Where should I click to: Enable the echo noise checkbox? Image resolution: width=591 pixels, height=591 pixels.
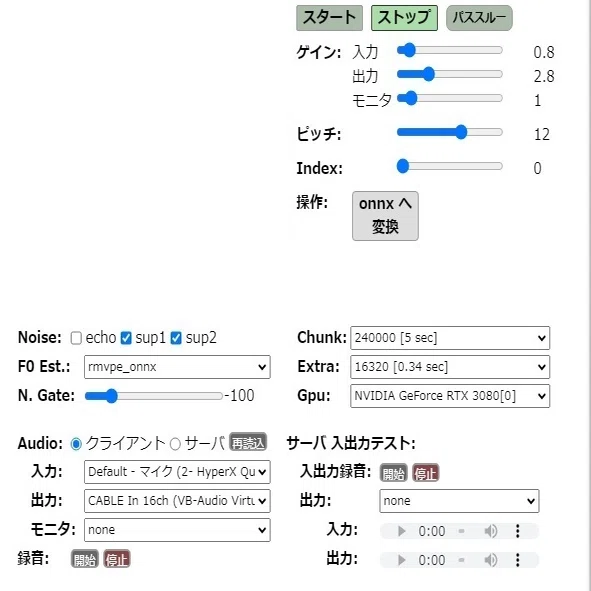coord(76,338)
